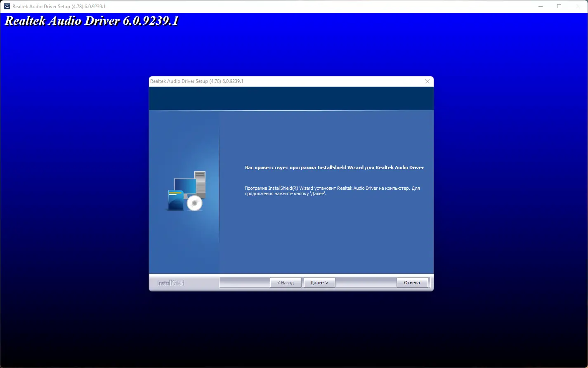Click the bold InstallShield Wizard welcome line
The height and width of the screenshot is (368, 588).
[x=334, y=167]
